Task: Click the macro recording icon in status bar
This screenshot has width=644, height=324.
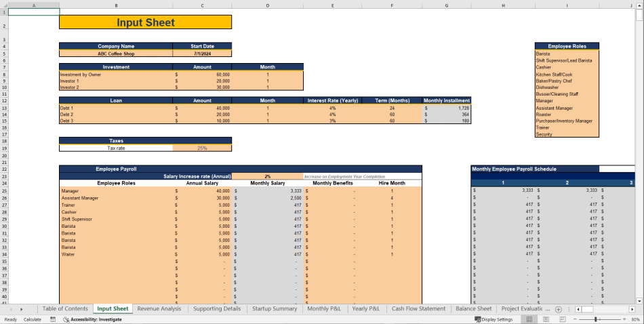Action: [x=53, y=319]
